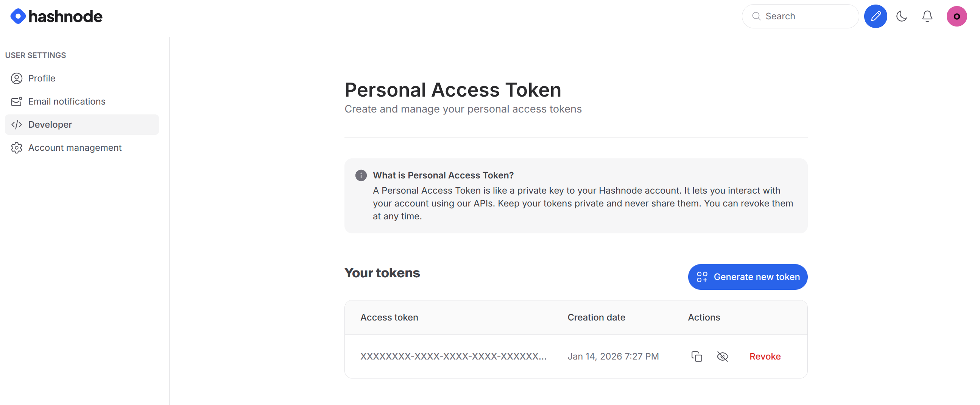Select the Email notifications settings entry

pyautogui.click(x=67, y=101)
